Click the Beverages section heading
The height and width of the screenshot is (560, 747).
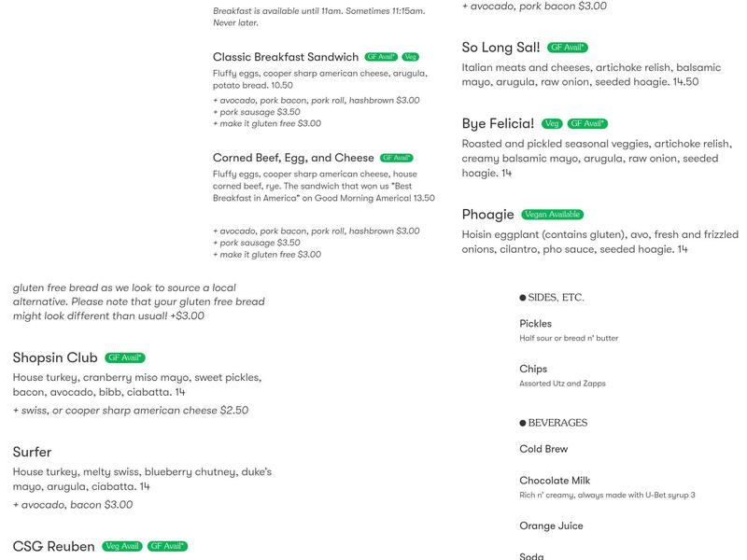click(557, 423)
